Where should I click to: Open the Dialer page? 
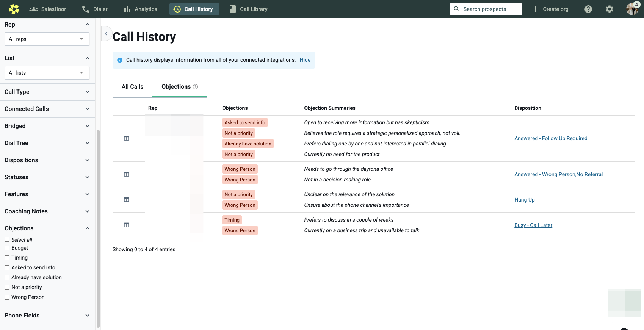pyautogui.click(x=95, y=9)
